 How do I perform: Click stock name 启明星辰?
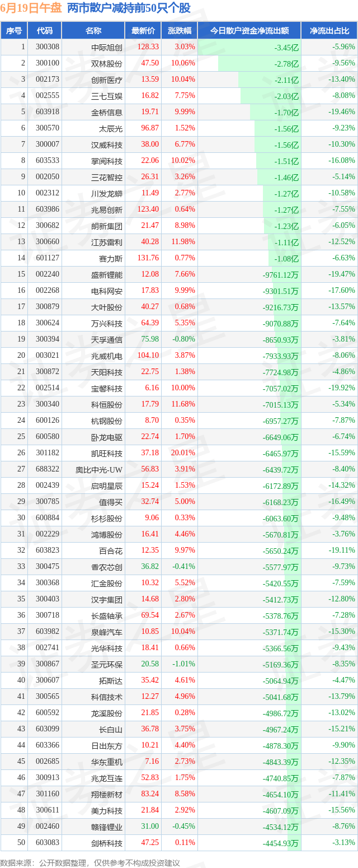coord(107,486)
